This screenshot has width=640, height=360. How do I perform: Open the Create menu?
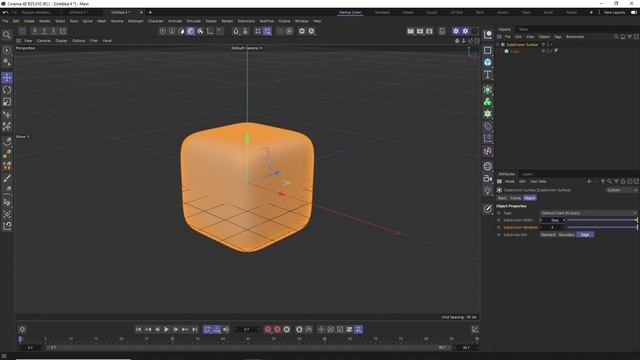pos(29,21)
